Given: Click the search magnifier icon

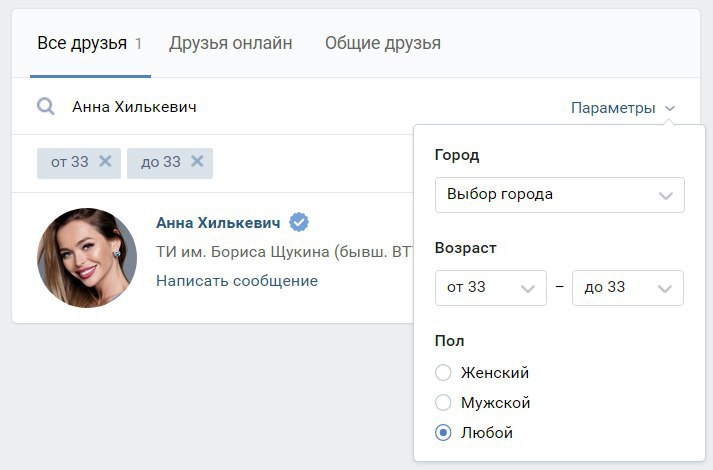Looking at the screenshot, I should point(46,107).
